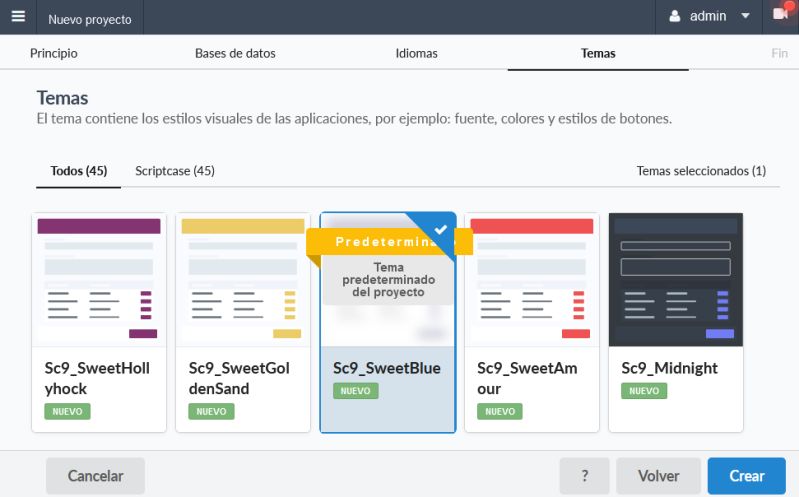Go to the Fin step

[779, 53]
